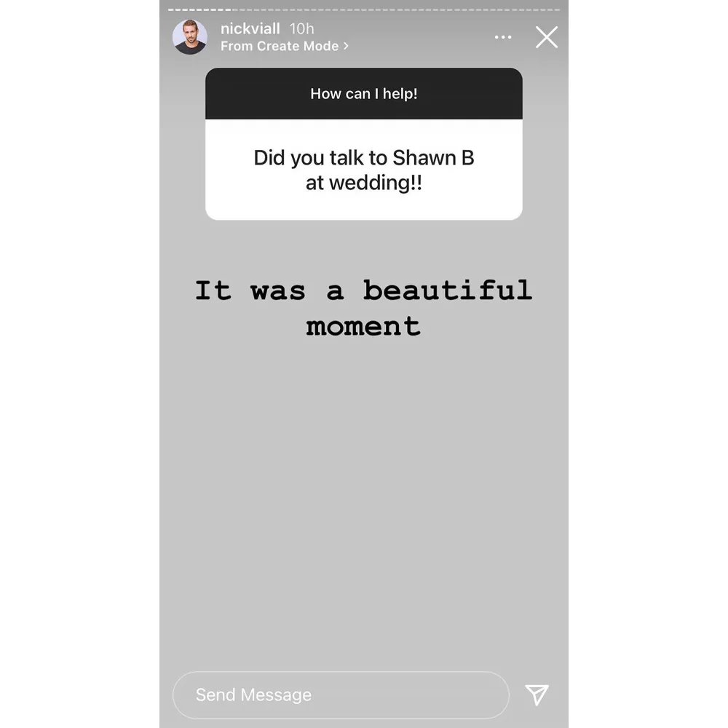Click the brighter viewed part of the story progress bar

point(198,9)
